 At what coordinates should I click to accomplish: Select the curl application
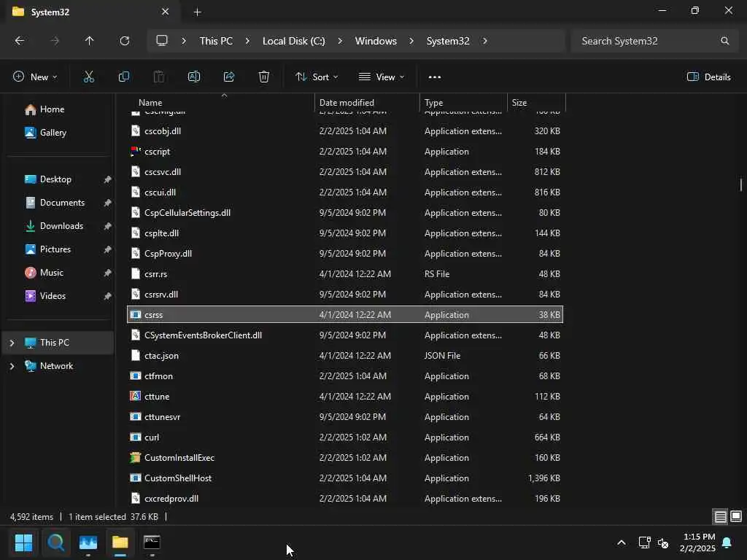pos(345,437)
